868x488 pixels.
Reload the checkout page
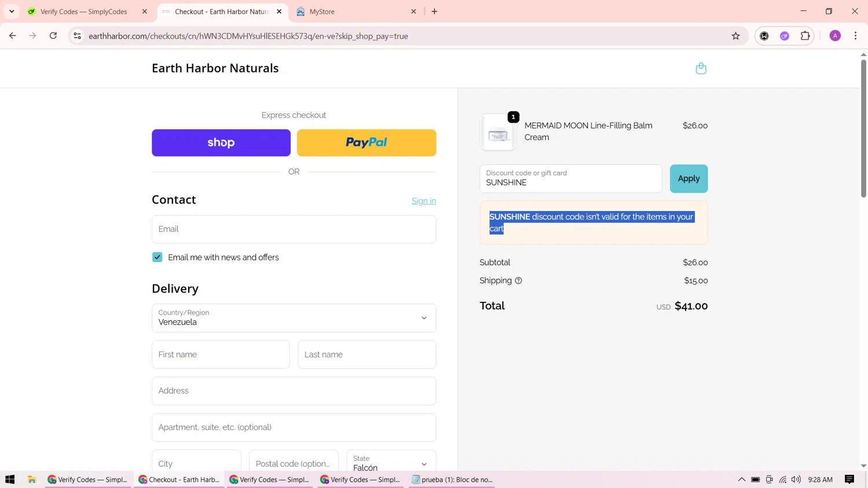click(53, 36)
